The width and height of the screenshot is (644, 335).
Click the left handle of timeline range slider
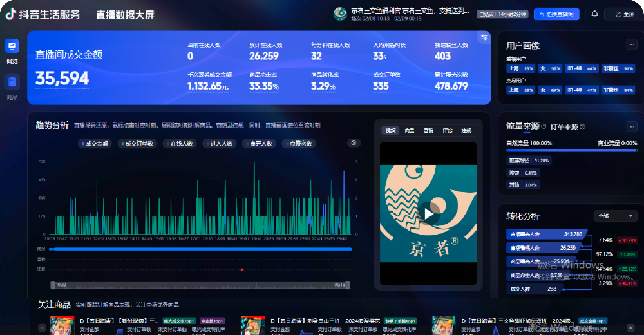[x=53, y=284]
